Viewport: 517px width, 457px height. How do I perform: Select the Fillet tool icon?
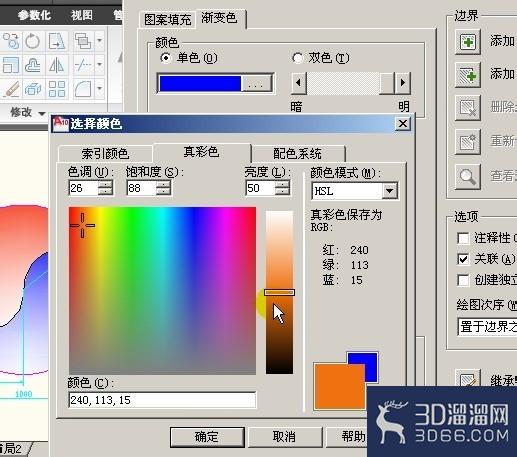pyautogui.click(x=83, y=89)
